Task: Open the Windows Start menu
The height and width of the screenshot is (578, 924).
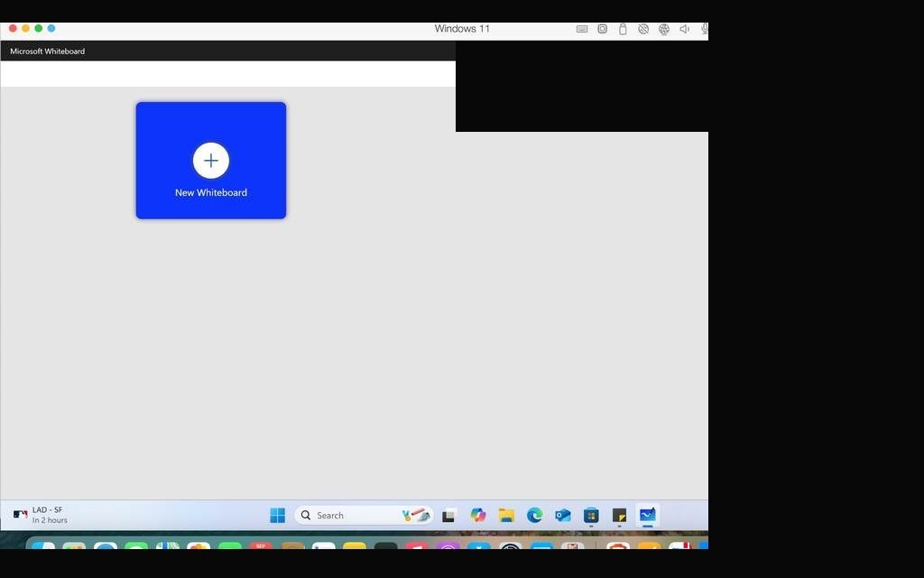Action: pos(278,516)
